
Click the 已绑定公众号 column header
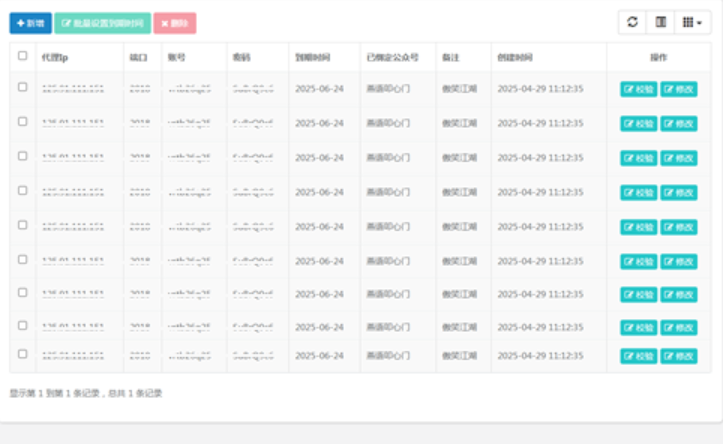(x=392, y=58)
